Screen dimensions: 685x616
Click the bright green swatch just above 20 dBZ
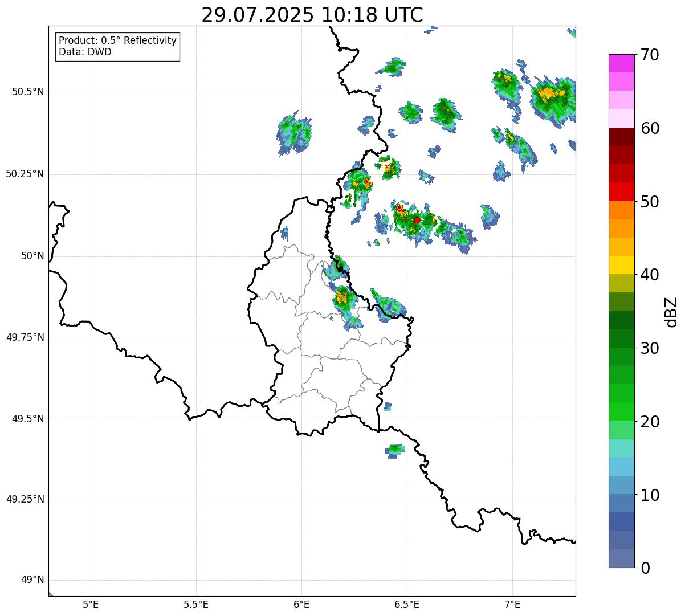tap(621, 411)
